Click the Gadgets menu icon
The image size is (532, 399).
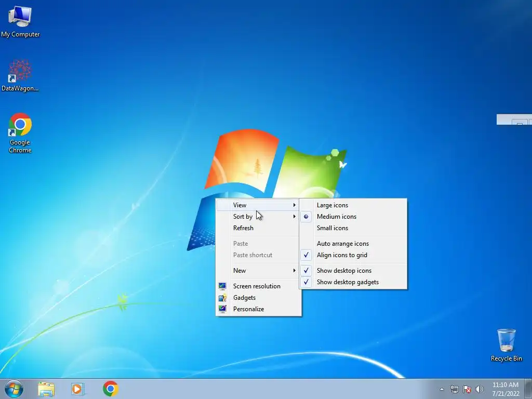pyautogui.click(x=222, y=298)
